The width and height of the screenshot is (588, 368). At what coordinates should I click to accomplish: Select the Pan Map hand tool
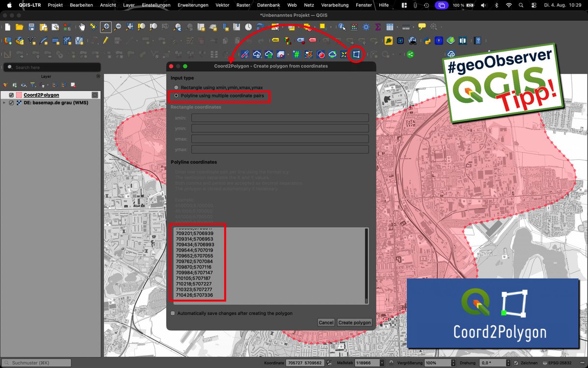pos(81,27)
